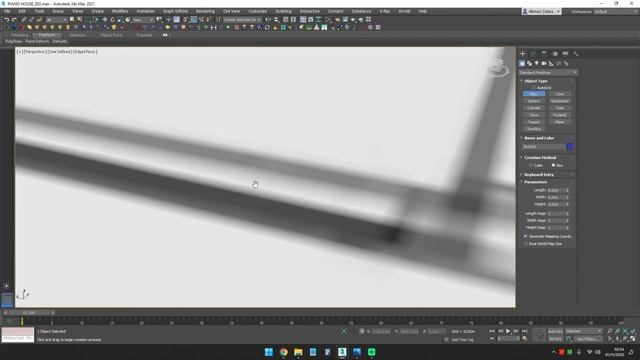Select the Space Warps category icon
This screenshot has width=640, height=360.
coord(559,64)
